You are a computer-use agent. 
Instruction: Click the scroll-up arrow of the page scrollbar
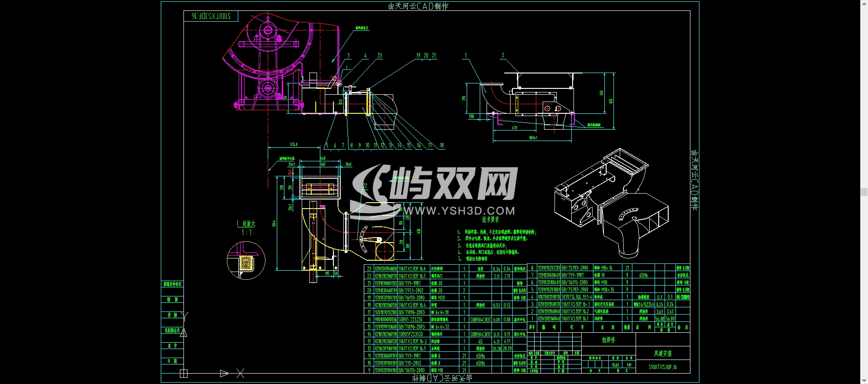coord(864,3)
